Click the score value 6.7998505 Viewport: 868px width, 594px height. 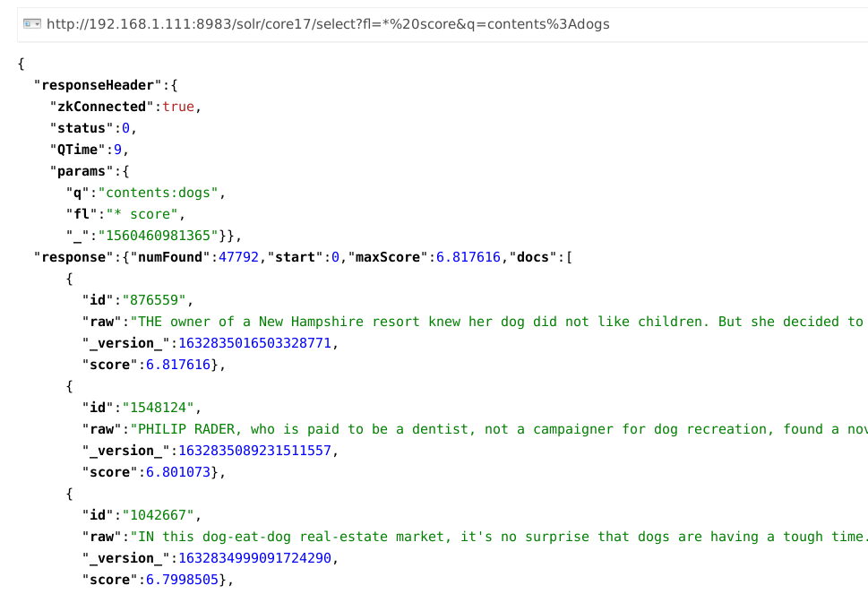[182, 581]
